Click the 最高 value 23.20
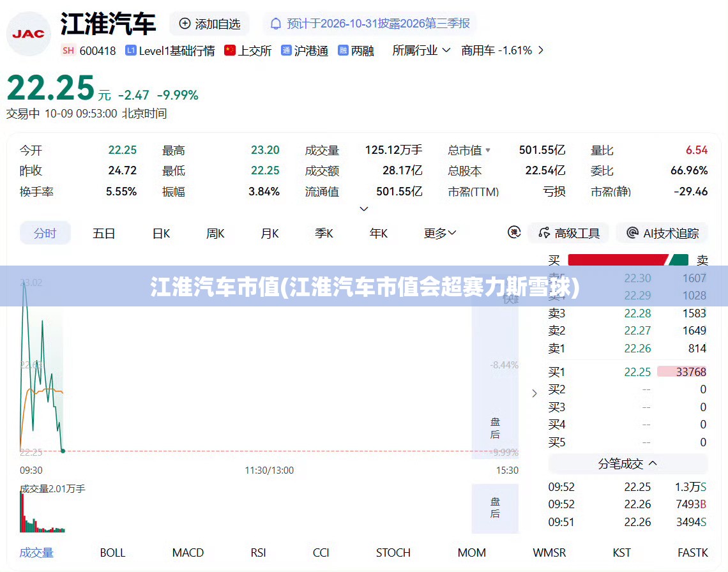The width and height of the screenshot is (728, 572). tap(265, 150)
